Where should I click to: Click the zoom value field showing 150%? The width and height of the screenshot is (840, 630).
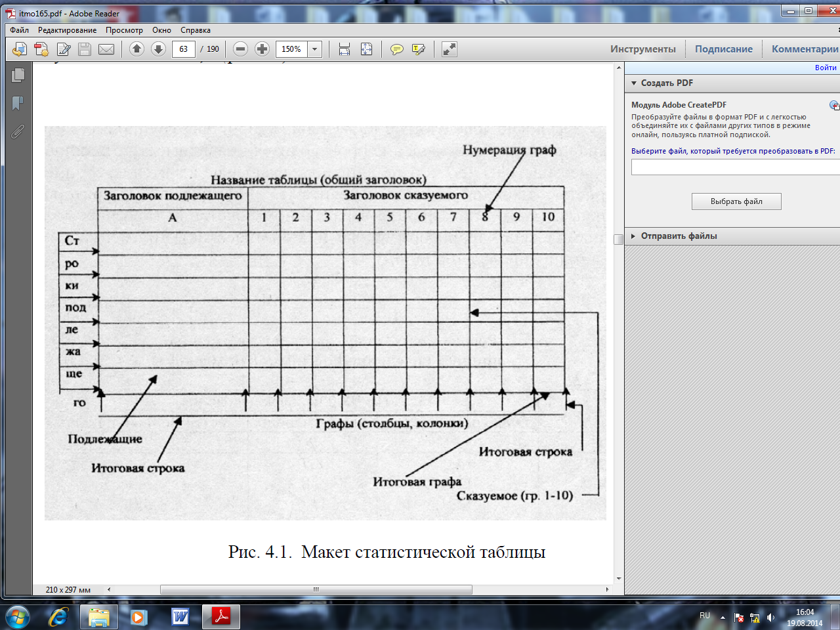coord(292,49)
